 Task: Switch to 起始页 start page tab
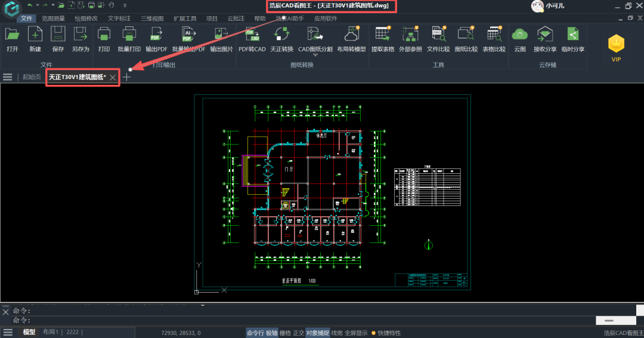point(32,77)
